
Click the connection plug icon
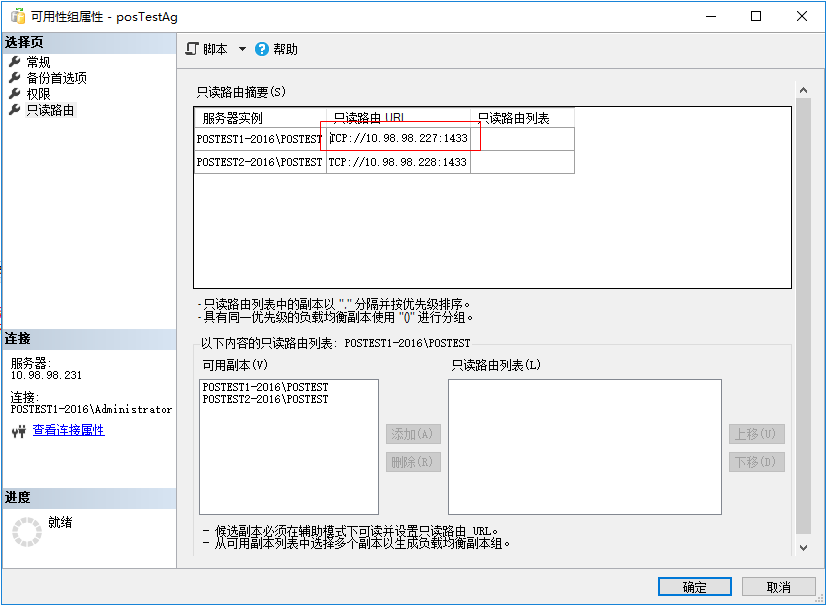tap(19, 432)
